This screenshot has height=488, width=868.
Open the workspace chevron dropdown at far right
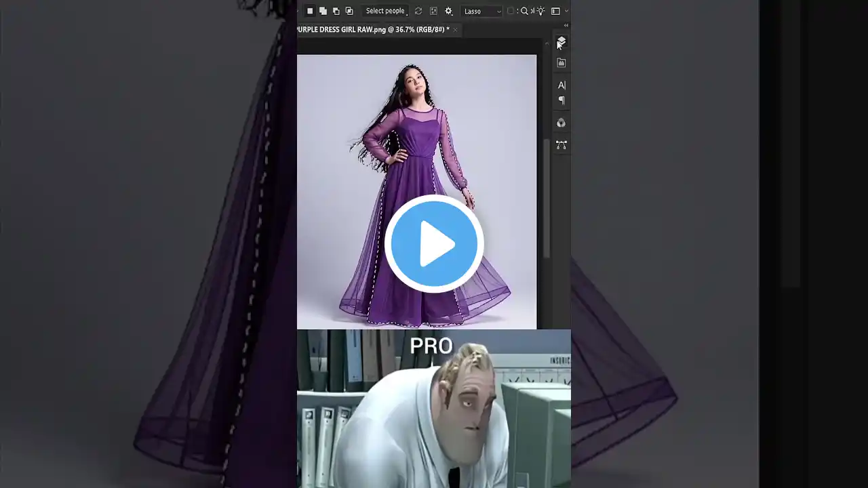(x=567, y=11)
